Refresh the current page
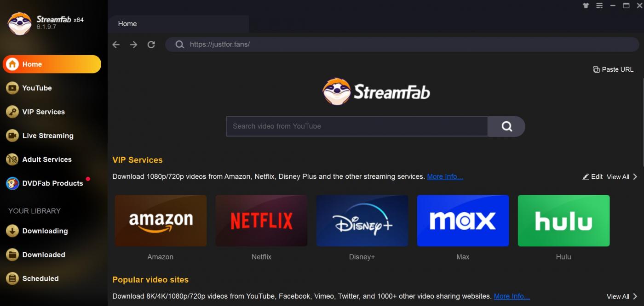This screenshot has width=644, height=306. point(151,44)
